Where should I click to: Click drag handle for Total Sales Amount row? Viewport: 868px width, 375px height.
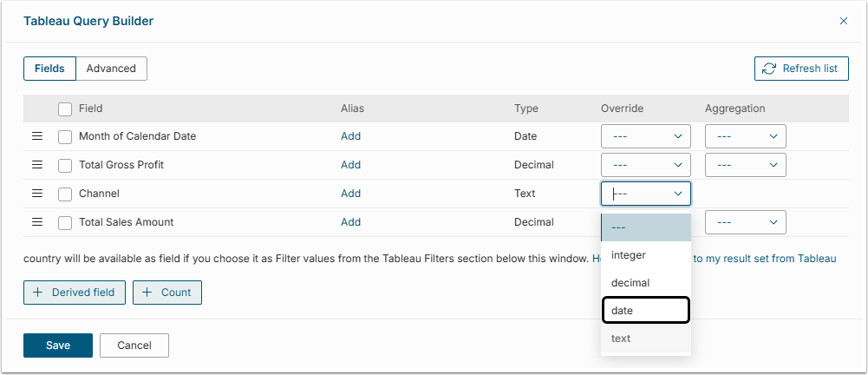tap(37, 222)
